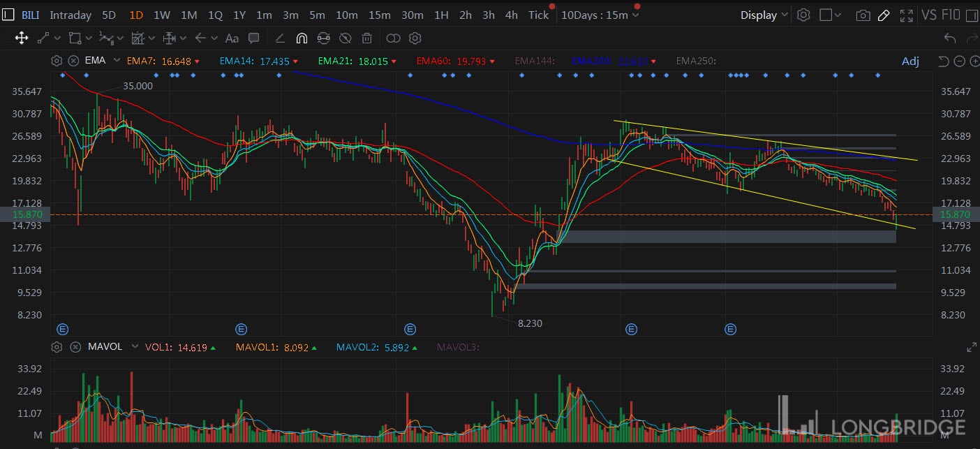Viewport: 980px width, 449px height.
Task: Open the 10Days : 15m dropdown
Action: tap(600, 15)
